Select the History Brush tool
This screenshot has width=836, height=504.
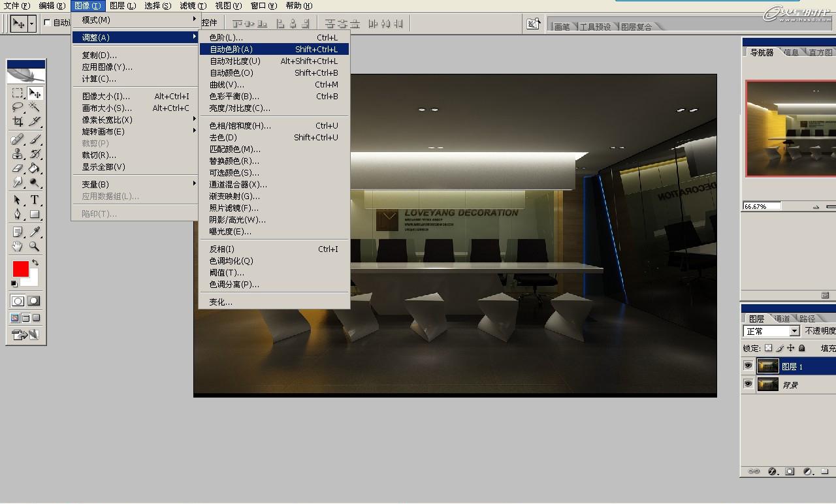(x=35, y=153)
